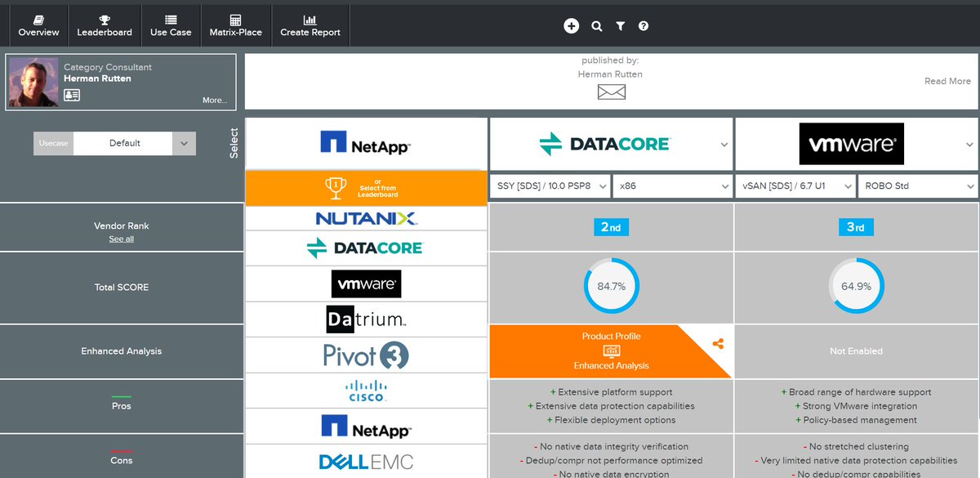This screenshot has width=980, height=478.
Task: Click the 3rd rank badge
Action: click(x=856, y=227)
